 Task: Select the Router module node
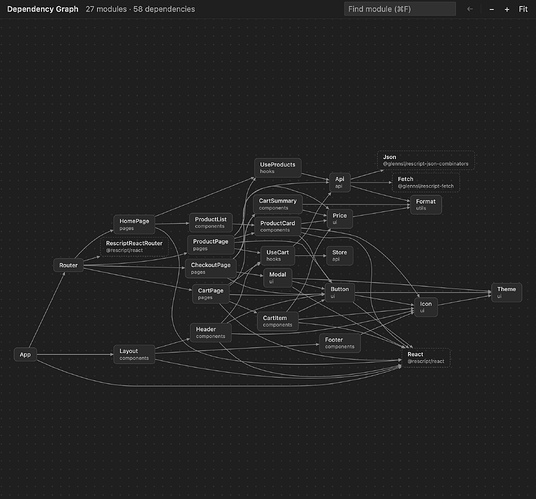click(68, 265)
